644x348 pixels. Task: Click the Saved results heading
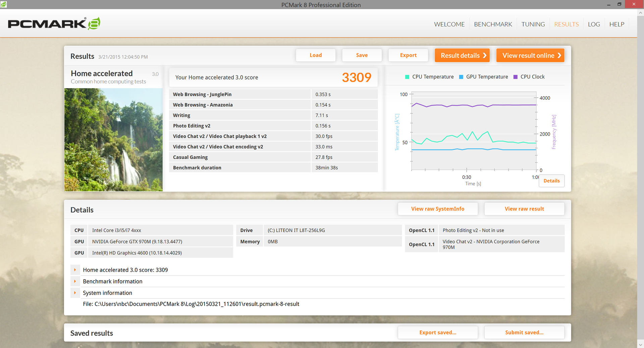pyautogui.click(x=92, y=333)
